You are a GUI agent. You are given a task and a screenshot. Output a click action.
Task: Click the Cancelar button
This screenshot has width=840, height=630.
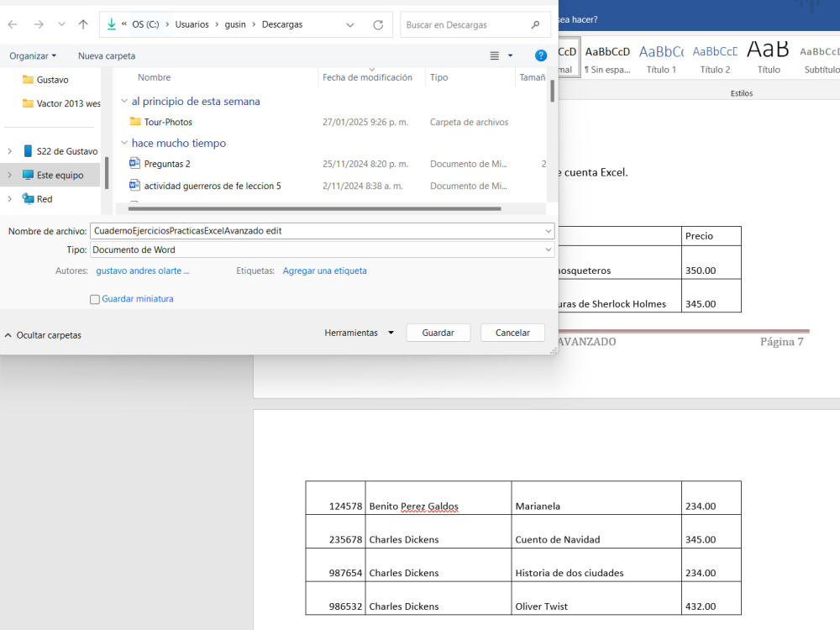[512, 333]
